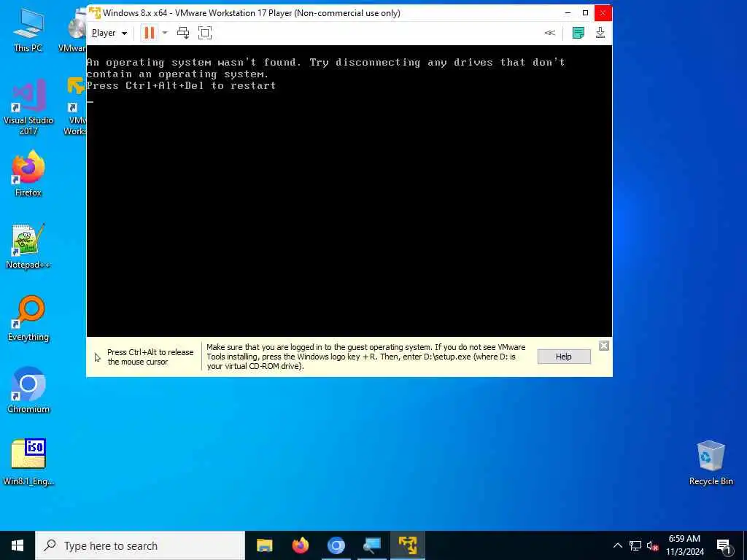Open File Explorer from the taskbar
This screenshot has height=560, width=747.
[264, 545]
